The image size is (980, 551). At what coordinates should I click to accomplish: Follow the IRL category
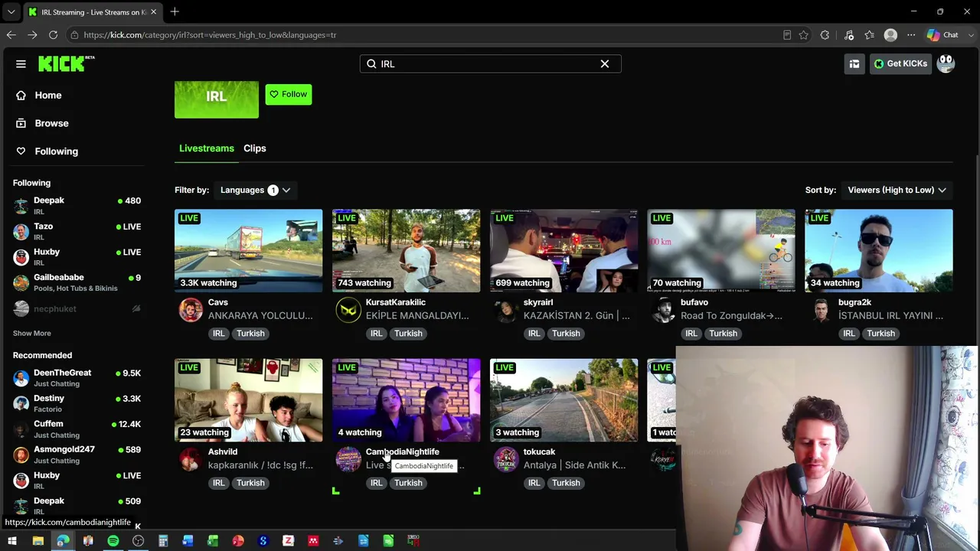(x=289, y=94)
